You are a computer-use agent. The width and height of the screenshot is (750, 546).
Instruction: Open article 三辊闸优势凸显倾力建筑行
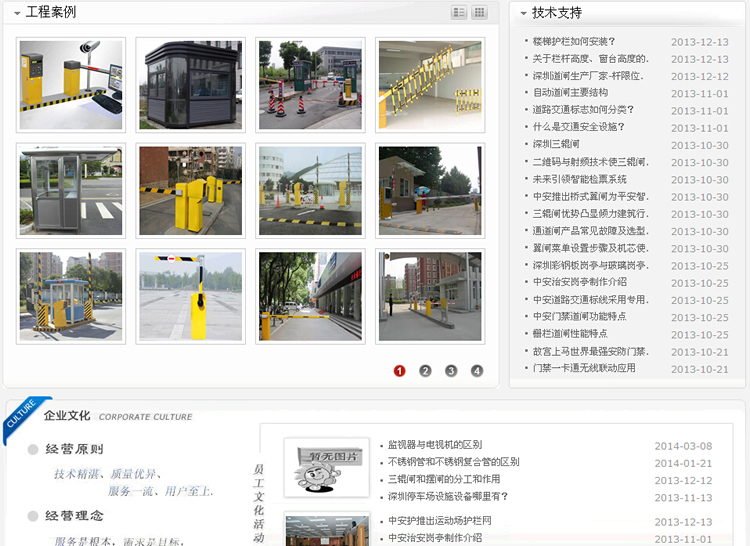(591, 214)
